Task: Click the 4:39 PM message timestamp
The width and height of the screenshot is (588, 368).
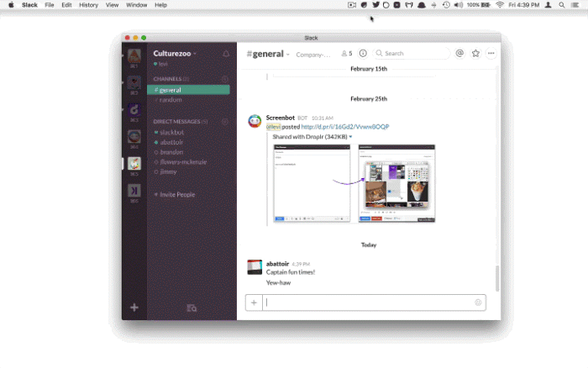Action: pyautogui.click(x=301, y=264)
